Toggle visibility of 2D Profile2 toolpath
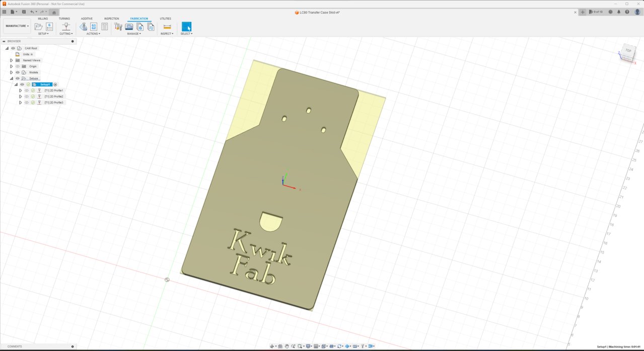Image resolution: width=644 pixels, height=351 pixels. coord(27,97)
